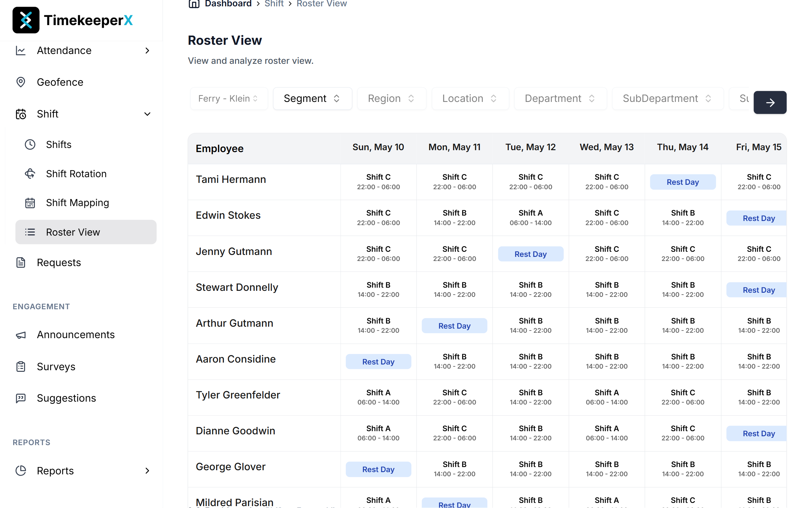Open the Segment filter dropdown
This screenshot has height=508, width=812.
tap(312, 98)
